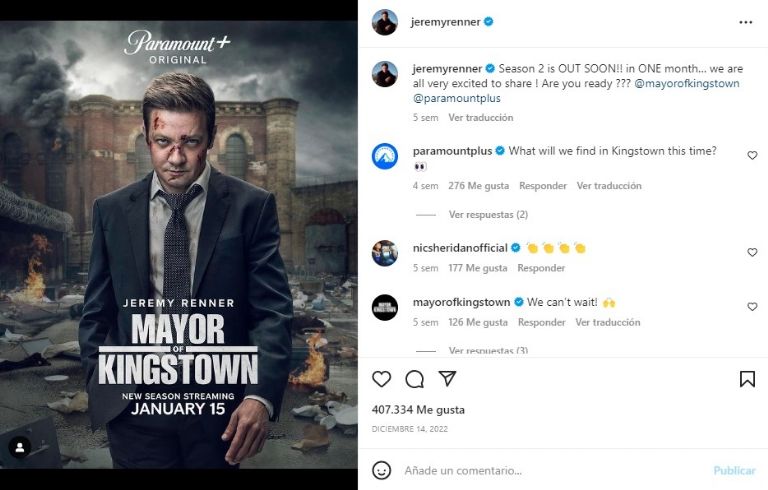The height and width of the screenshot is (490, 768).
Task: Click tagged people icon on poster
Action: 20,447
